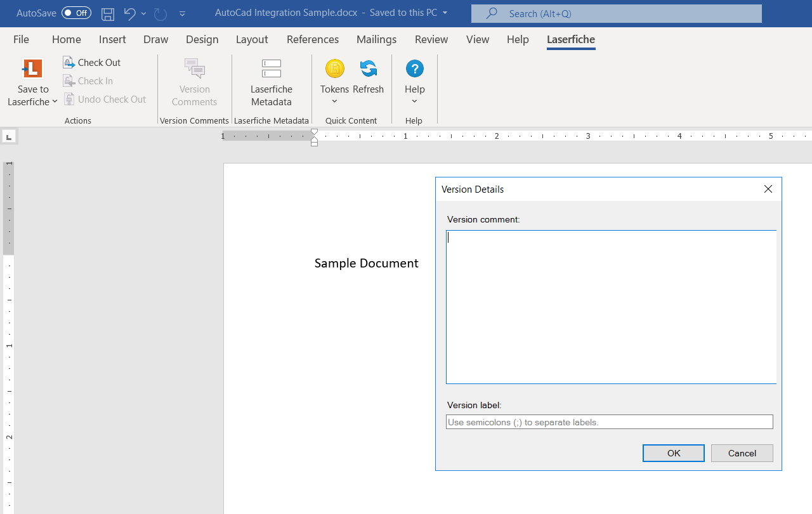This screenshot has height=514, width=812.
Task: Click the Save to Laserfiche icon
Action: pyautogui.click(x=32, y=68)
